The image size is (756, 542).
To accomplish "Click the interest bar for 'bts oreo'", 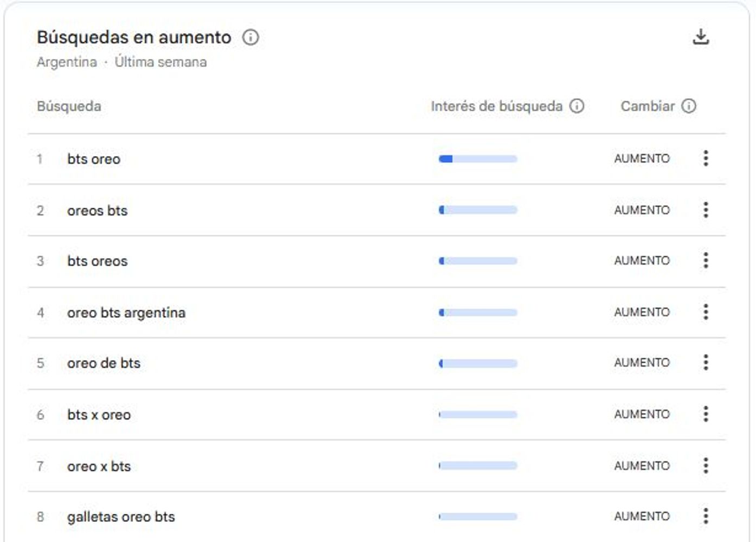I will (x=478, y=159).
